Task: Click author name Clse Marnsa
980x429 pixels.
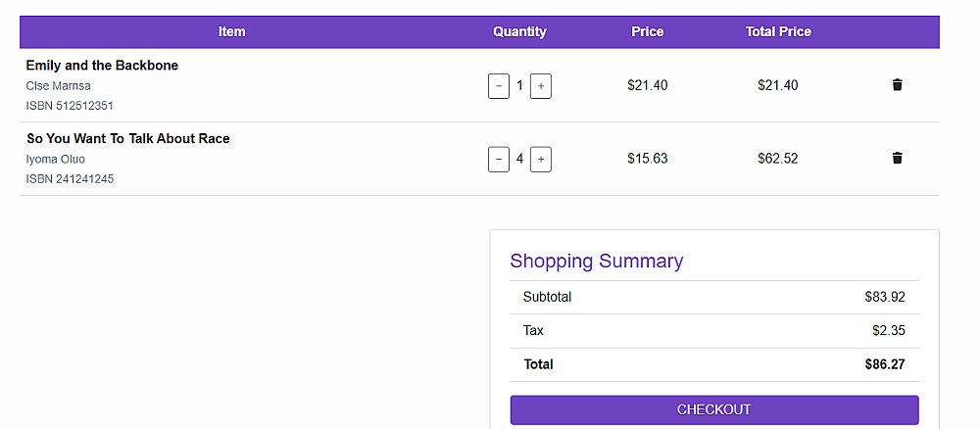Action: click(x=59, y=86)
